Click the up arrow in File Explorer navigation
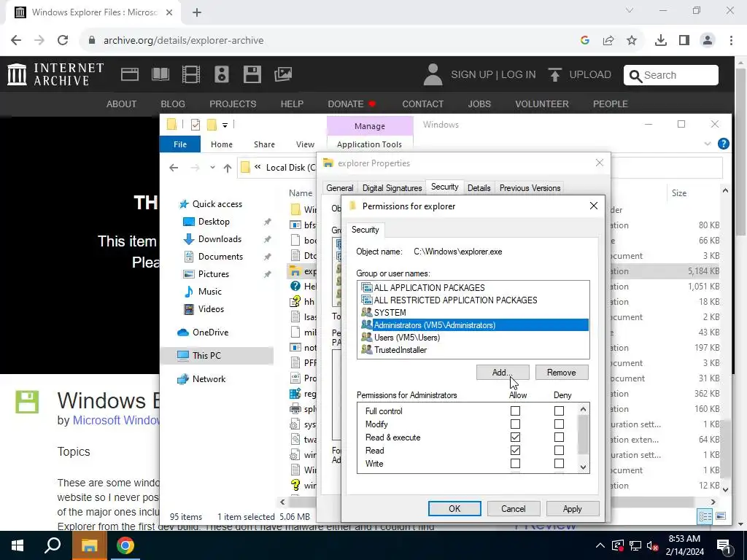 pos(228,168)
